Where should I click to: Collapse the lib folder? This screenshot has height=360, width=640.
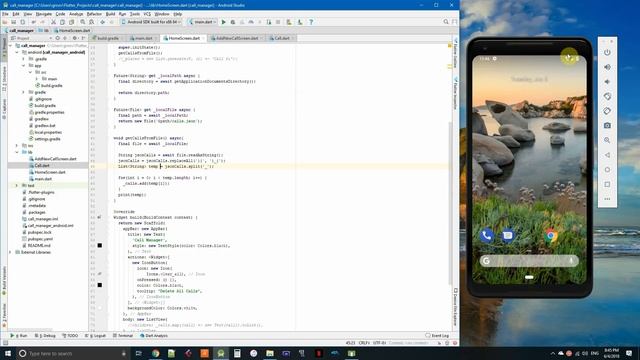[17, 152]
